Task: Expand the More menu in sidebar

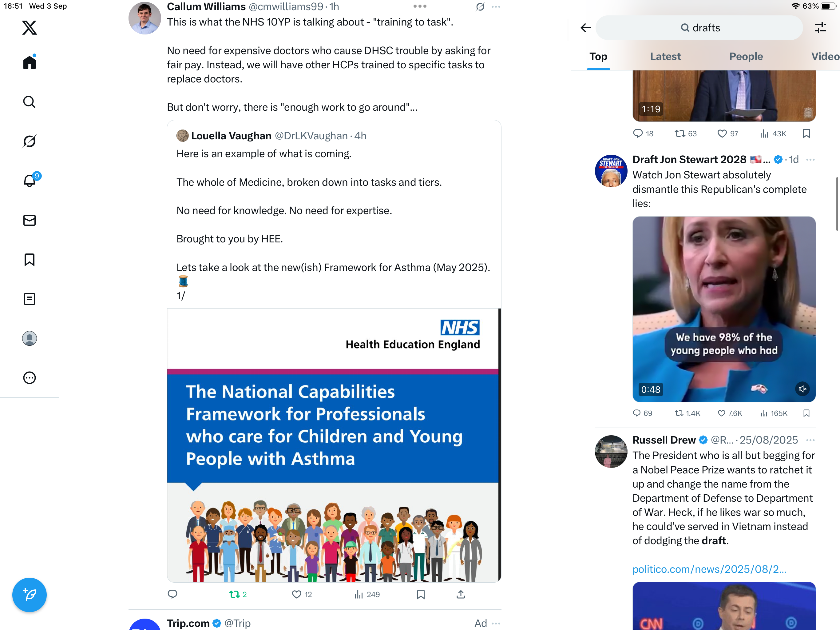Action: tap(29, 378)
